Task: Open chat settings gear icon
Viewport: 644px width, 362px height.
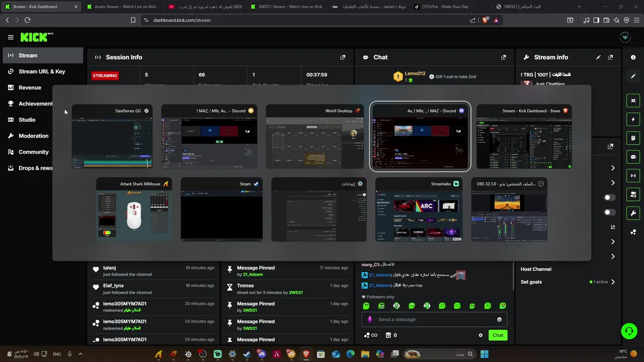Action: 480,335
